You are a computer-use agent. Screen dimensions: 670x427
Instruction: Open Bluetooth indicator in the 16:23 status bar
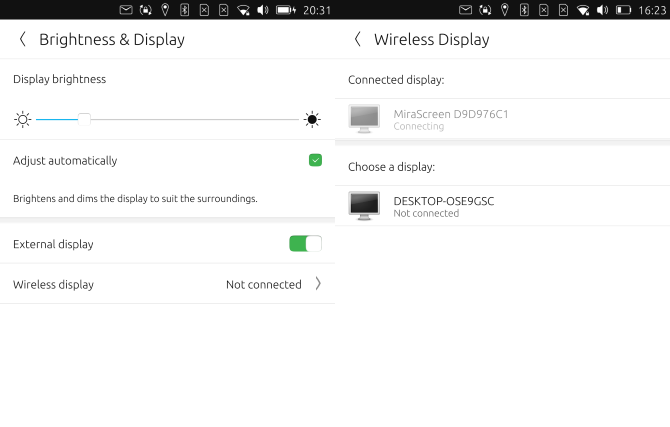(524, 10)
